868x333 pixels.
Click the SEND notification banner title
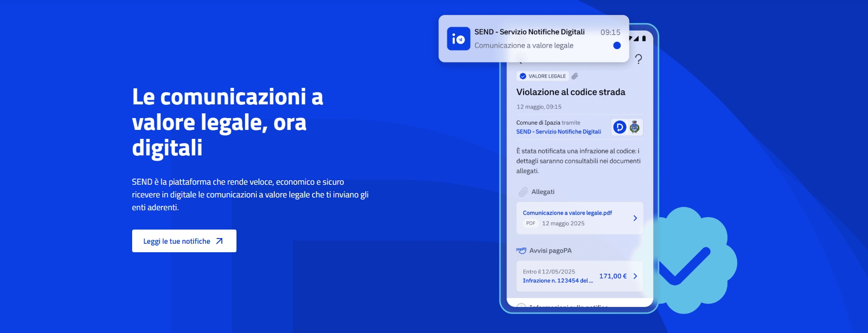(530, 32)
